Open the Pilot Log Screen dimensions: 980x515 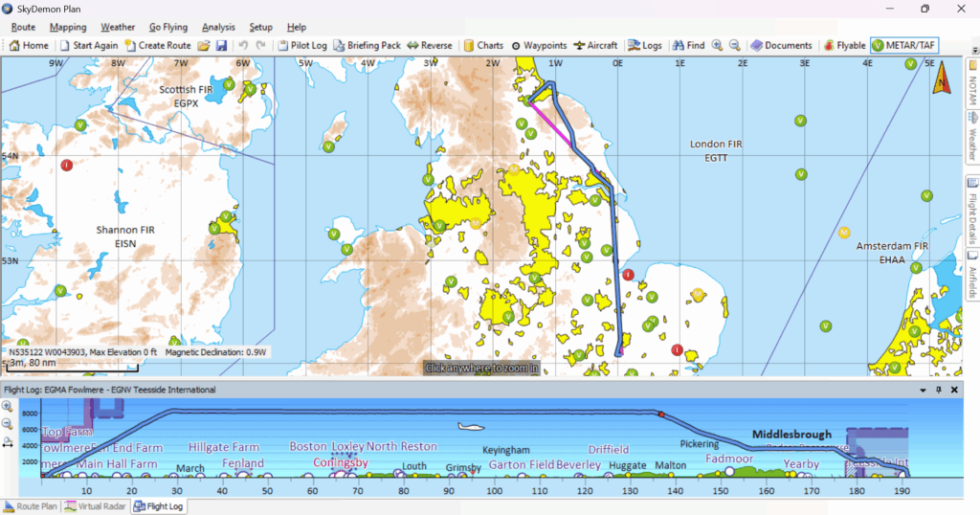[302, 45]
